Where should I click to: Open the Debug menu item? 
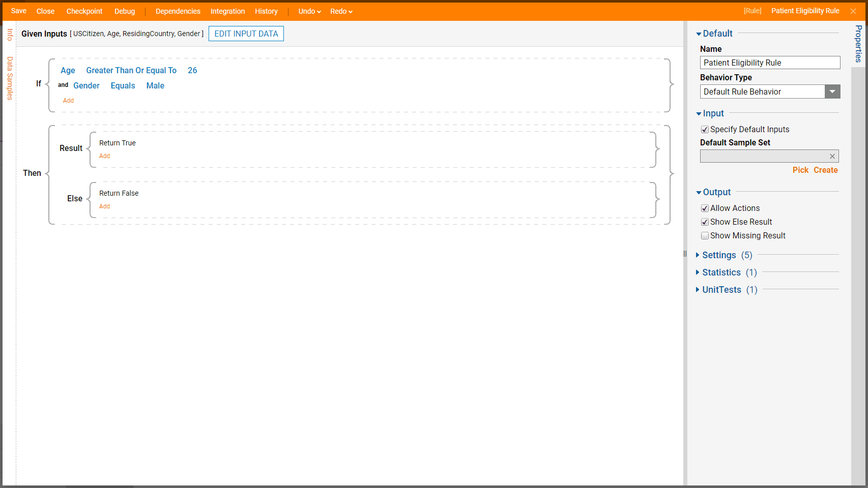125,11
